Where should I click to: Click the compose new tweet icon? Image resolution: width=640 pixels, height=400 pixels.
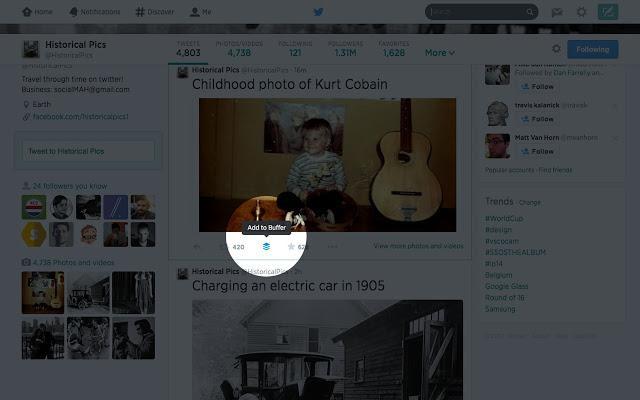pos(608,12)
